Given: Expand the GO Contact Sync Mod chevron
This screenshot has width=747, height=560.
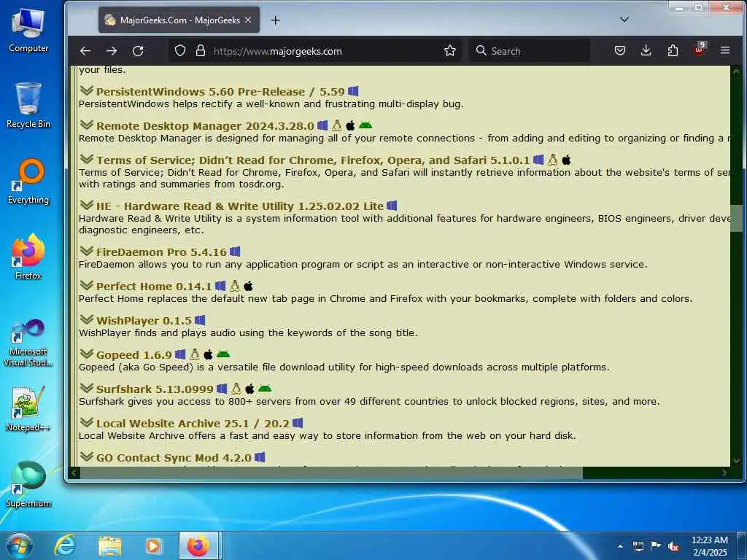Looking at the screenshot, I should tap(86, 457).
